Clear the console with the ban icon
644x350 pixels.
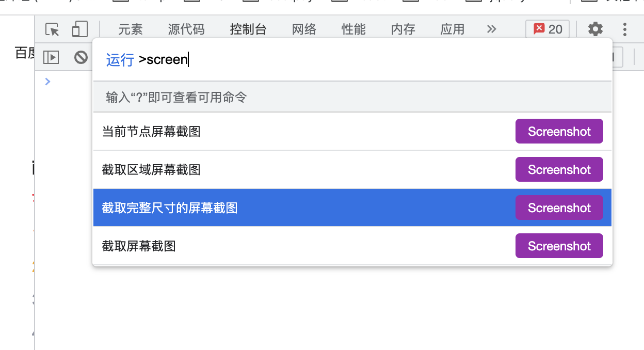tap(81, 57)
